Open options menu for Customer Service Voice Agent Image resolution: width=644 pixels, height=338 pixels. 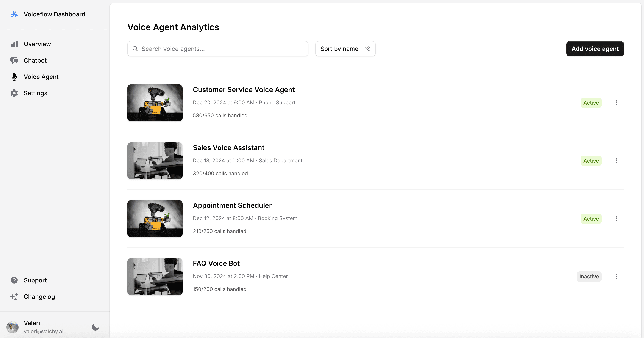pos(616,103)
